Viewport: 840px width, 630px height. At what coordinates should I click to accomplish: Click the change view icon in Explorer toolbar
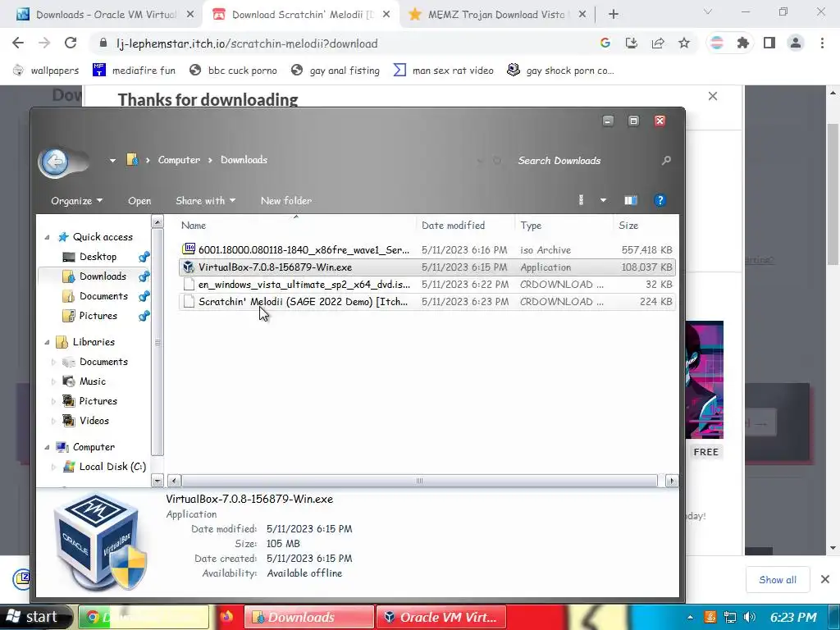click(582, 200)
